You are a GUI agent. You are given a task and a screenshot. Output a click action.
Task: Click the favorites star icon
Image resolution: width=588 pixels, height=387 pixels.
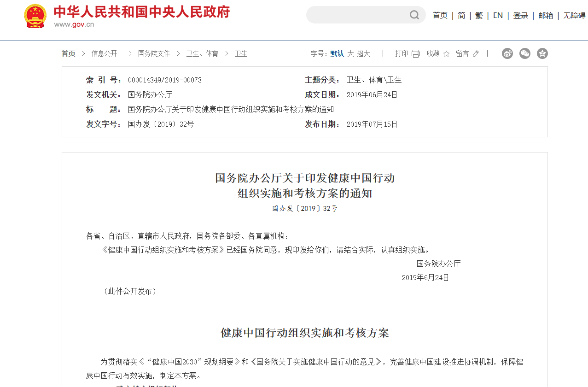coord(446,54)
